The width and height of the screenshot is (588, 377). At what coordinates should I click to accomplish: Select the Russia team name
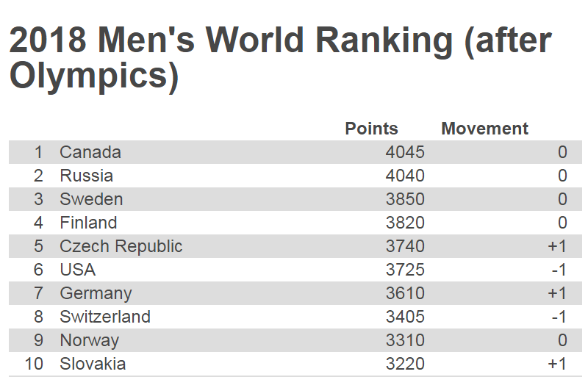(x=87, y=176)
